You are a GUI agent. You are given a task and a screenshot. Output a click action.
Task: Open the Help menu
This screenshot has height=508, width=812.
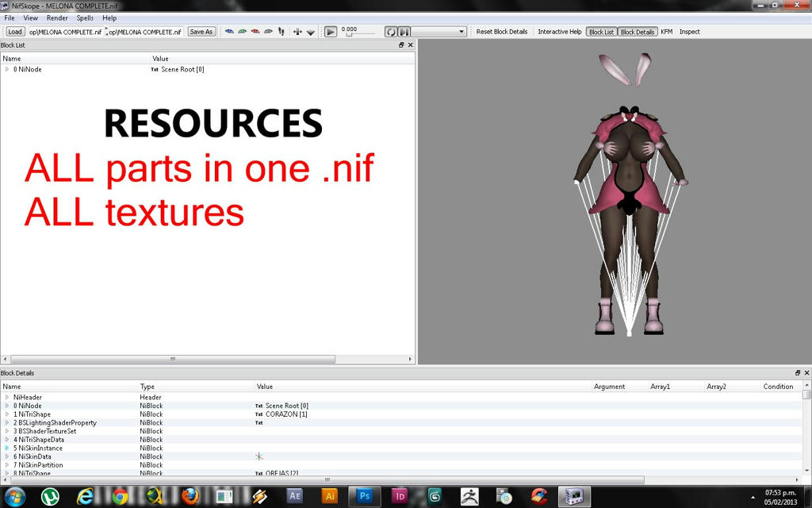(109, 17)
